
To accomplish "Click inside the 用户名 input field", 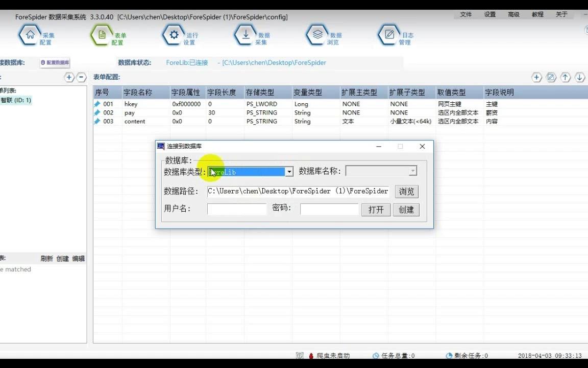I will pyautogui.click(x=236, y=209).
